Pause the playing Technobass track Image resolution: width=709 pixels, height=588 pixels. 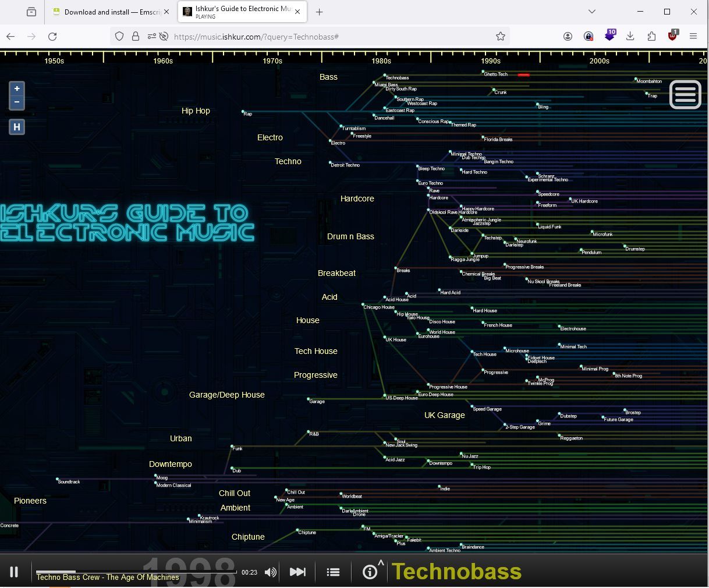tap(14, 572)
